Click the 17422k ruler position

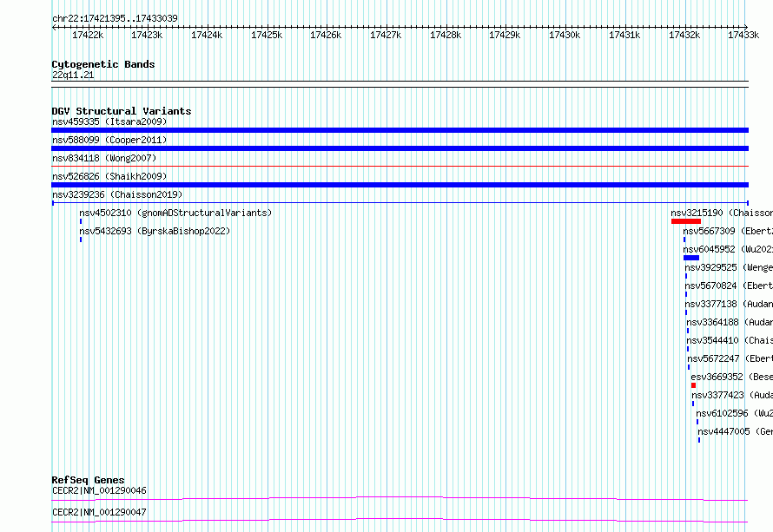pos(88,35)
